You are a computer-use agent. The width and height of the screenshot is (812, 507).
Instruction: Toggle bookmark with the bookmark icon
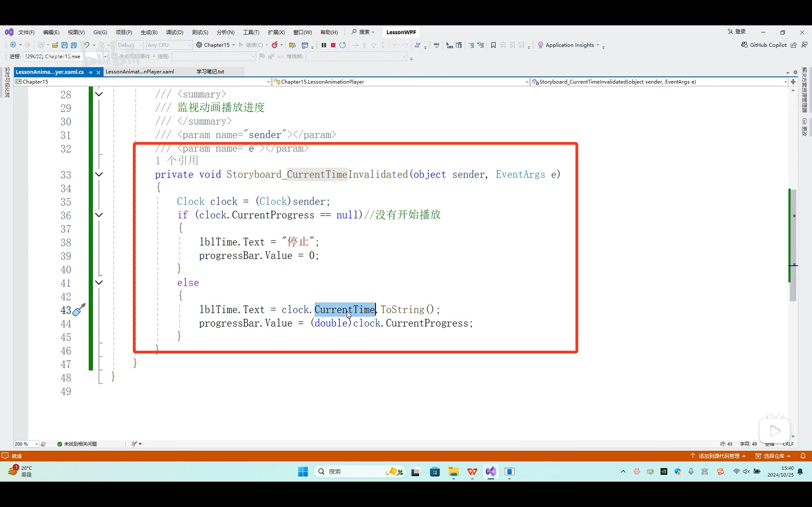click(493, 45)
